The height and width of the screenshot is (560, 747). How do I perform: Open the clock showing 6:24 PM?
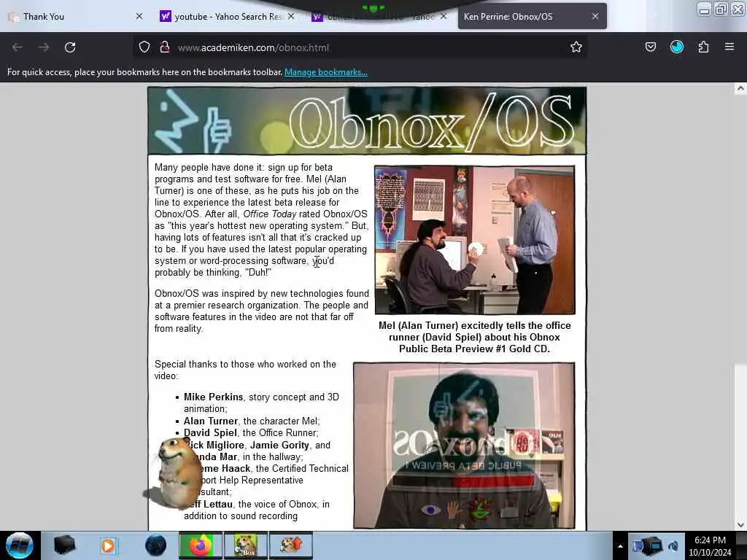tap(710, 545)
